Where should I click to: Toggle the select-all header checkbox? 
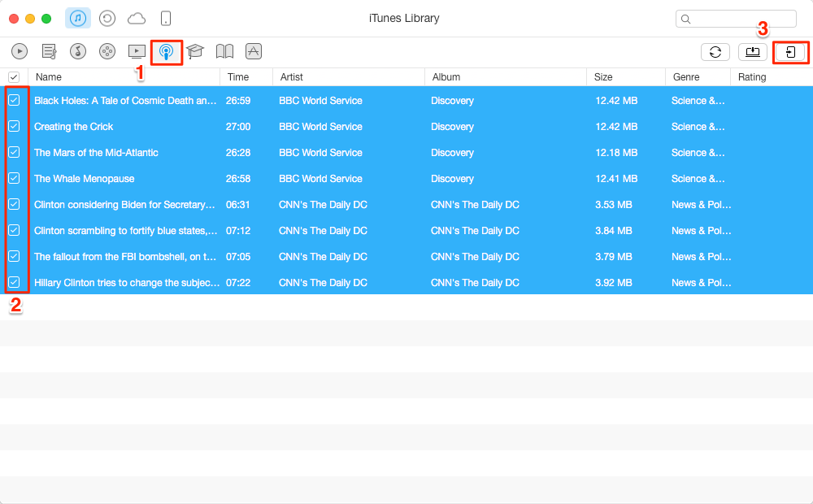click(x=14, y=77)
